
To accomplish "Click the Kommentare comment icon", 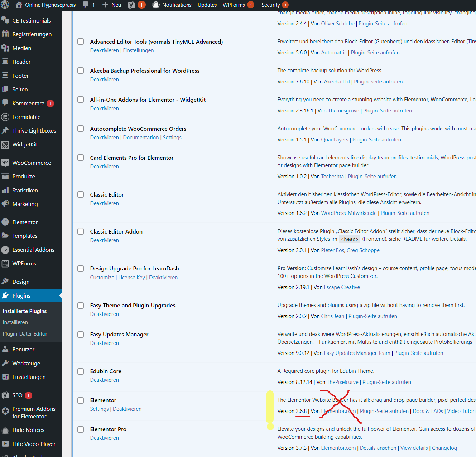I will 5,103.
